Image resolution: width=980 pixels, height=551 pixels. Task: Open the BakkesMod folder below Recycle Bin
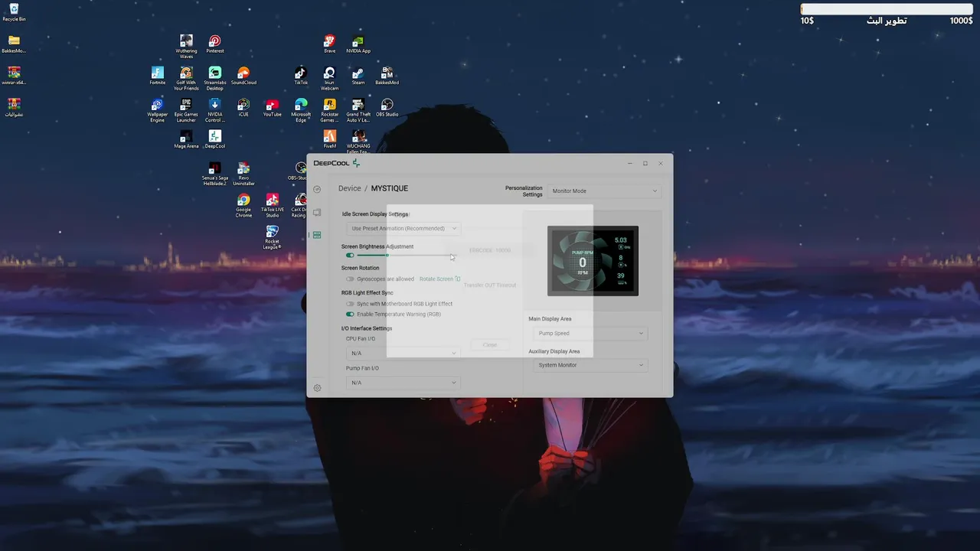tap(14, 44)
